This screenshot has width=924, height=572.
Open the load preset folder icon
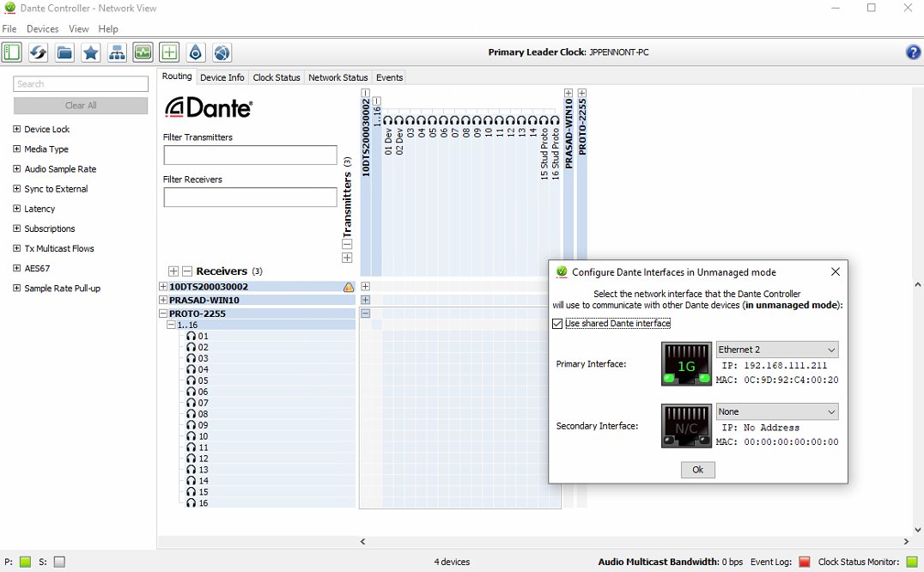click(64, 52)
